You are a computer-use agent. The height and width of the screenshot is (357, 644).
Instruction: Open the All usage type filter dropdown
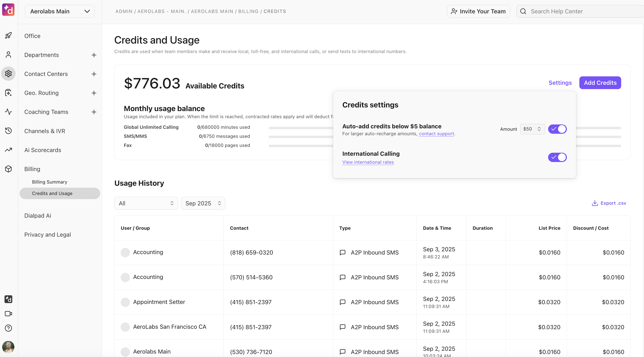[146, 203]
